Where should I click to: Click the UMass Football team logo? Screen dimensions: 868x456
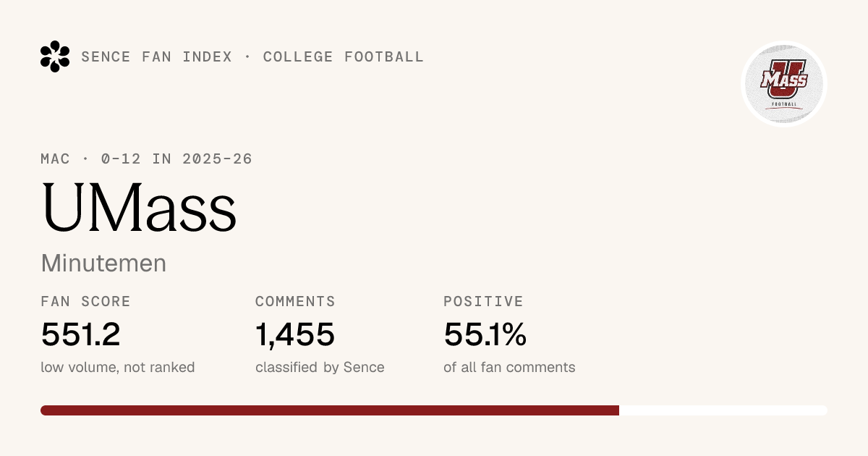[784, 83]
